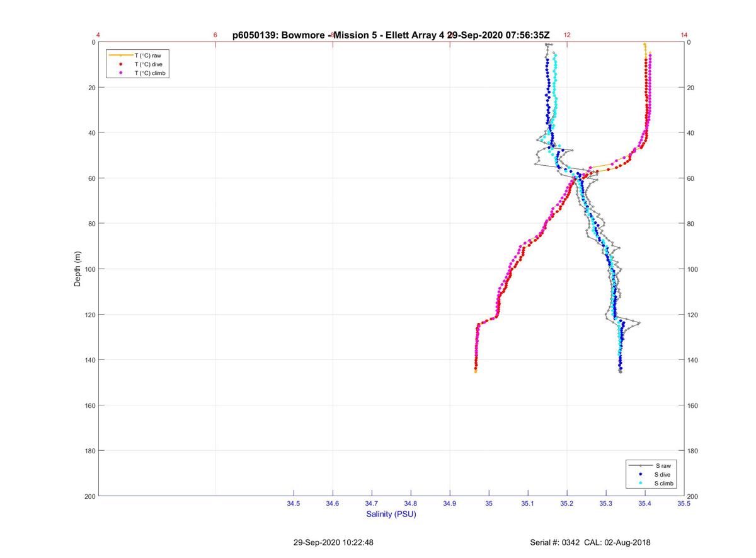Click depth tick 100 on left axis
The image size is (756, 558).
tap(89, 269)
